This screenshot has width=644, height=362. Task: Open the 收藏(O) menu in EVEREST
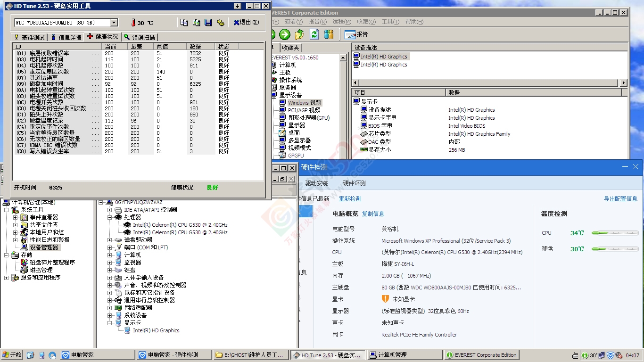coord(366,22)
